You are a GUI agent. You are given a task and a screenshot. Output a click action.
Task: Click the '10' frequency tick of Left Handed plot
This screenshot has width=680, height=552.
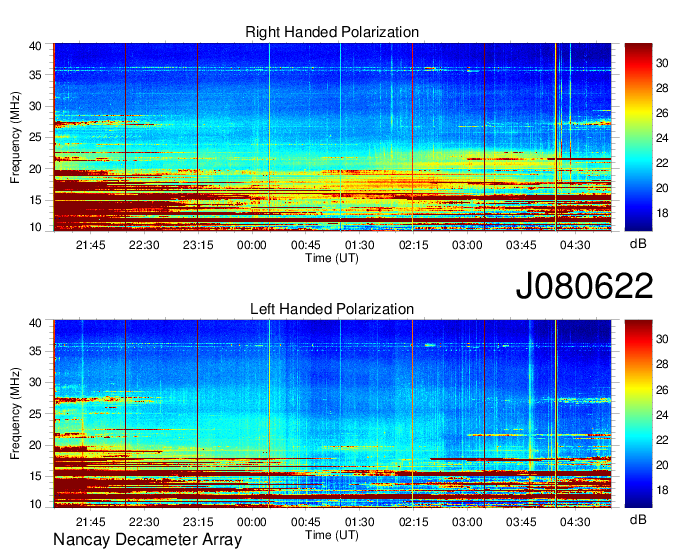(x=35, y=504)
